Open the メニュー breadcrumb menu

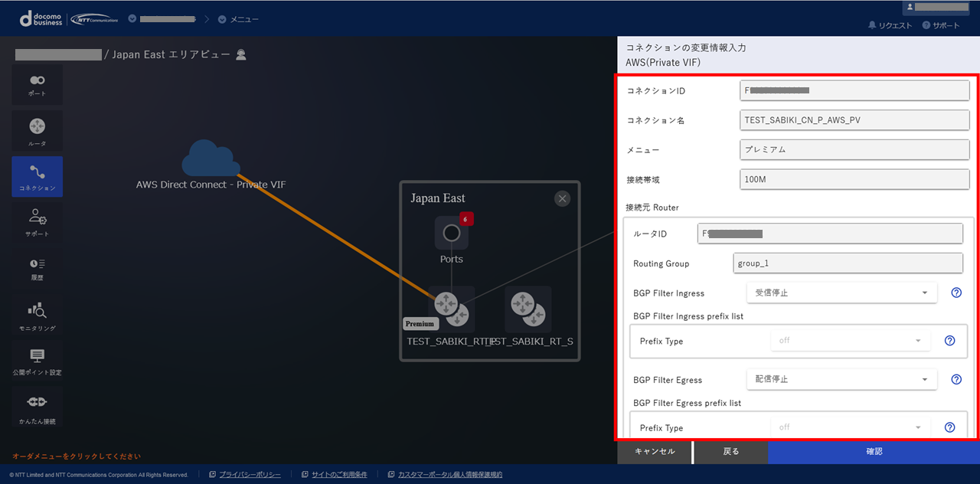click(x=239, y=19)
